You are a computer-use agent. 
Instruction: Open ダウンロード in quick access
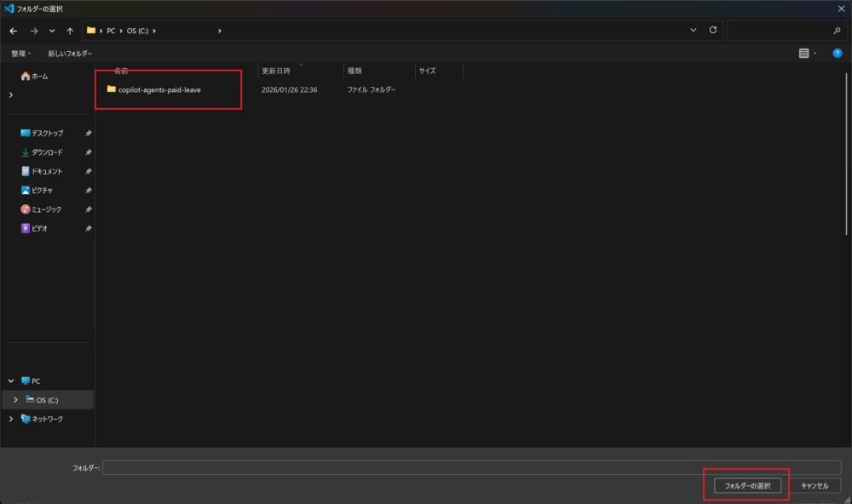(47, 152)
